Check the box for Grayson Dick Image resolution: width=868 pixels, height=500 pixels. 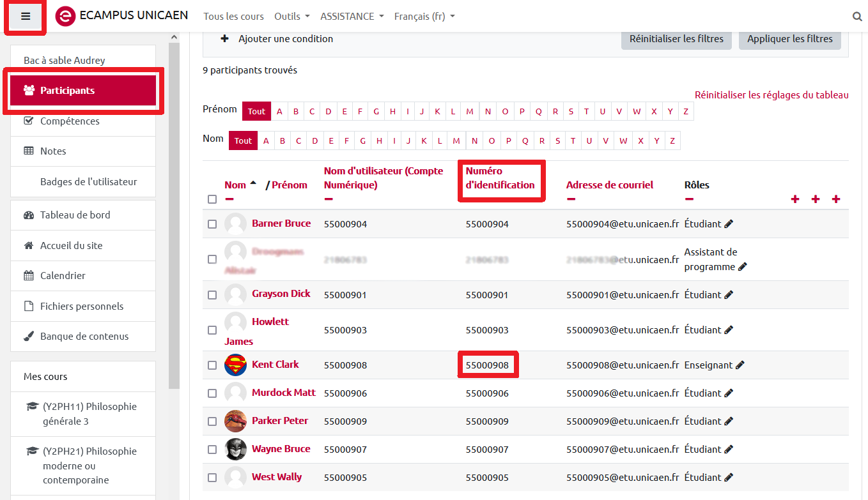pyautogui.click(x=212, y=295)
